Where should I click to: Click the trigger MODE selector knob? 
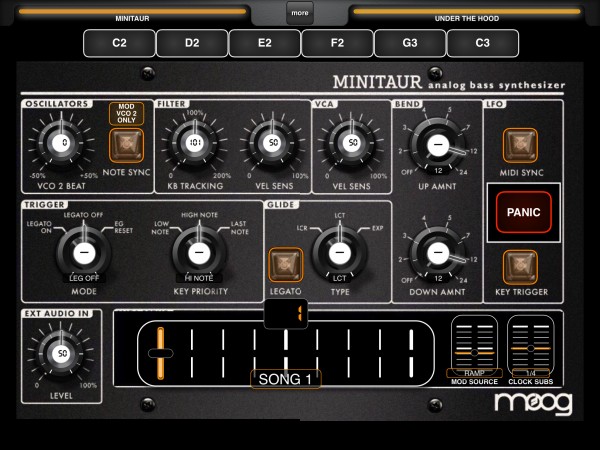[x=84, y=253]
